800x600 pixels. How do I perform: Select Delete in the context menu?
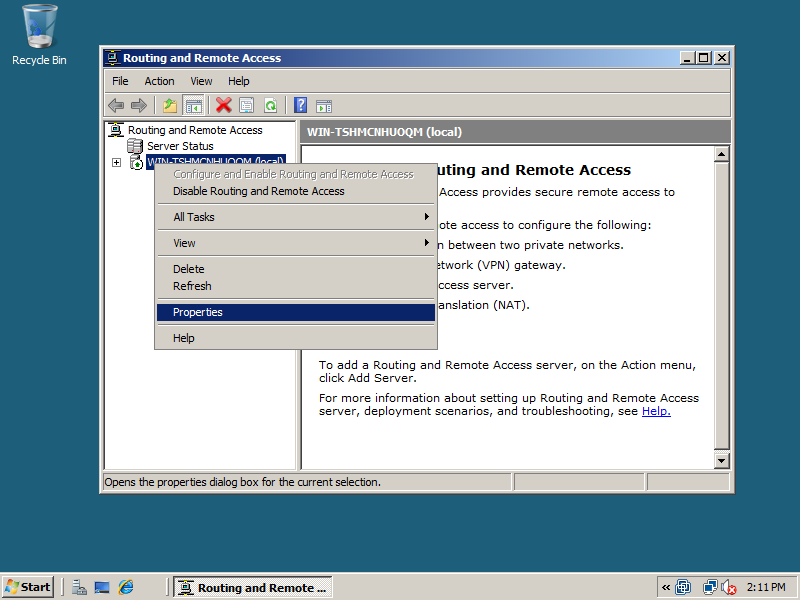click(296, 269)
